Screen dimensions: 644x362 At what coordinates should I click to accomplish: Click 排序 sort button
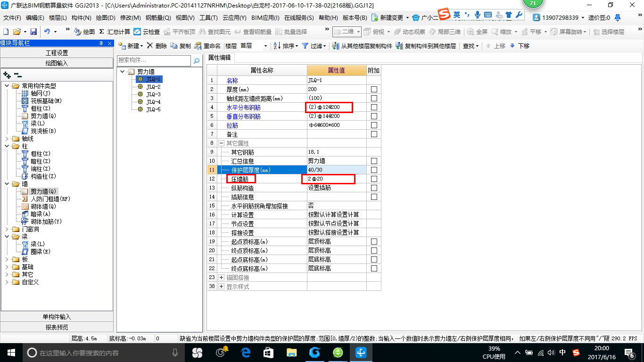286,46
